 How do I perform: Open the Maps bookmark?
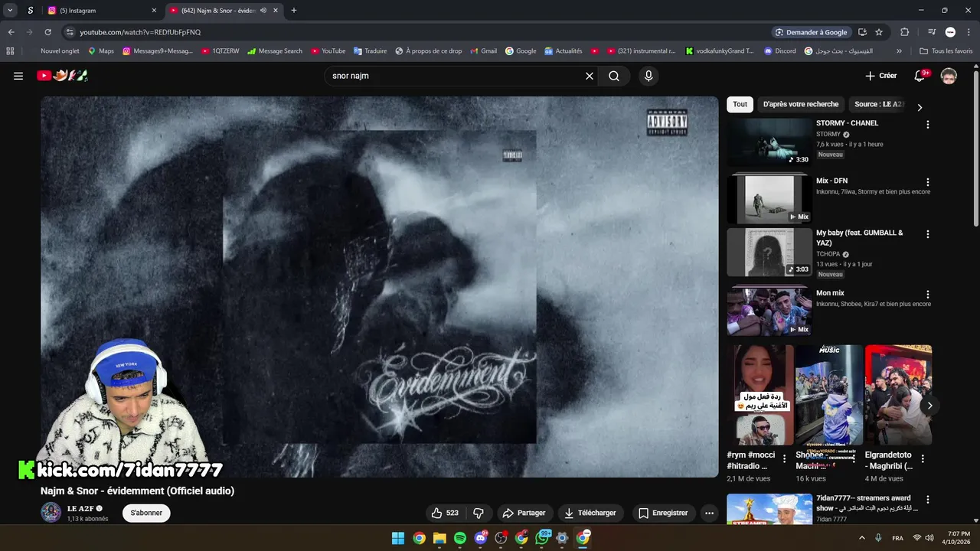pyautogui.click(x=100, y=51)
